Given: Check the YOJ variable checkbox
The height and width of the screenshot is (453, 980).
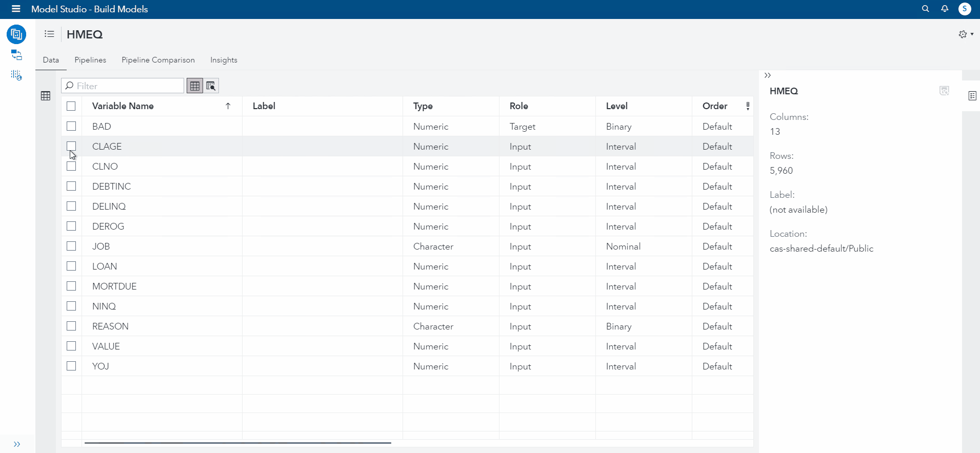Looking at the screenshot, I should click(71, 366).
